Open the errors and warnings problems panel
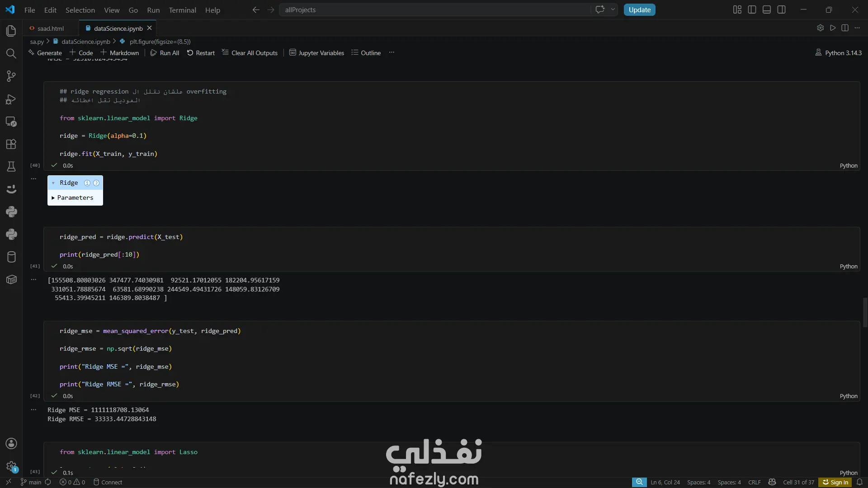The height and width of the screenshot is (488, 868). coord(72,483)
